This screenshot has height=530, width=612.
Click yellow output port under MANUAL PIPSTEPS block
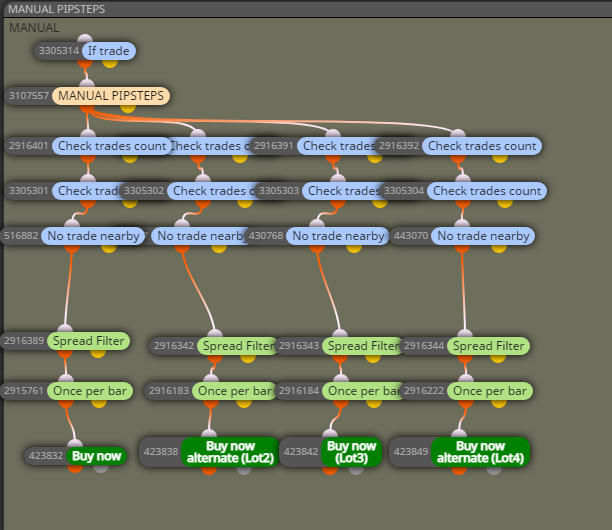[128, 108]
